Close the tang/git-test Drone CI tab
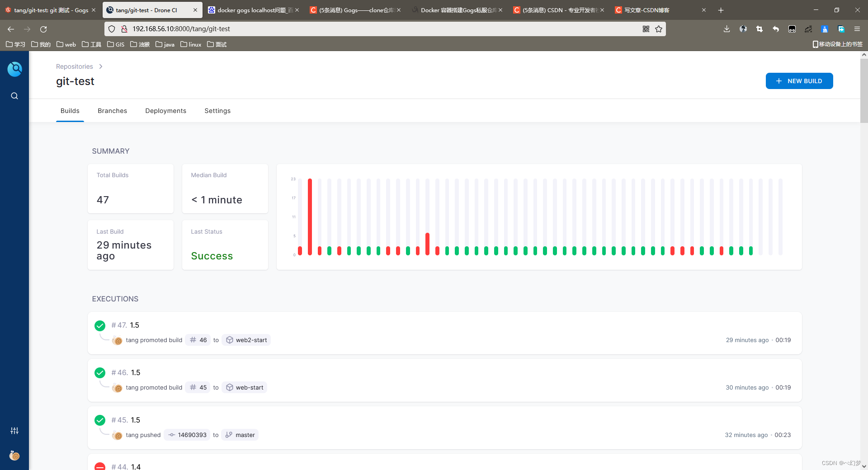Image resolution: width=868 pixels, height=470 pixels. pyautogui.click(x=195, y=10)
